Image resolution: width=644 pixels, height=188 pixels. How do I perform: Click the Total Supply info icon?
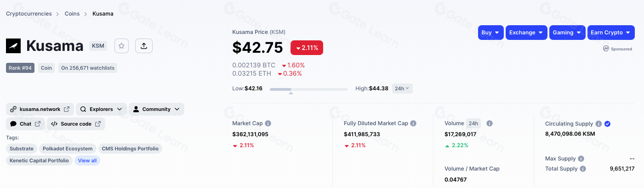tap(583, 169)
